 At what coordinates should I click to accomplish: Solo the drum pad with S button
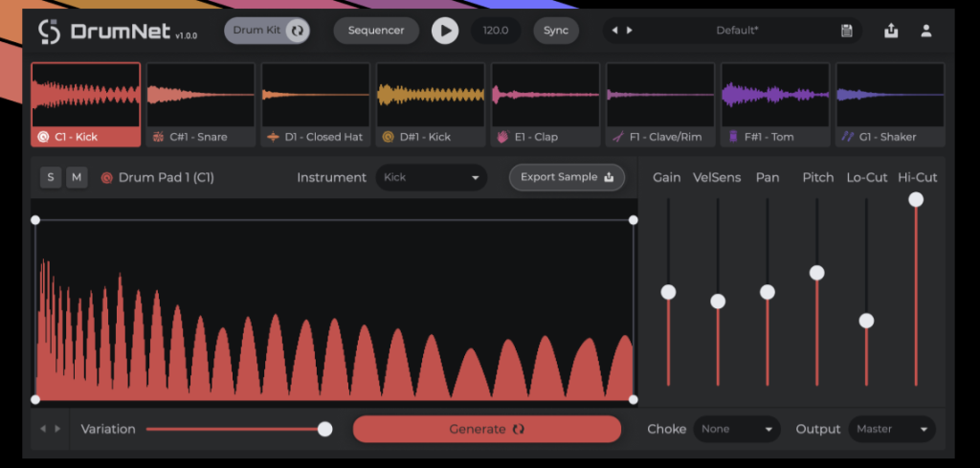(51, 177)
